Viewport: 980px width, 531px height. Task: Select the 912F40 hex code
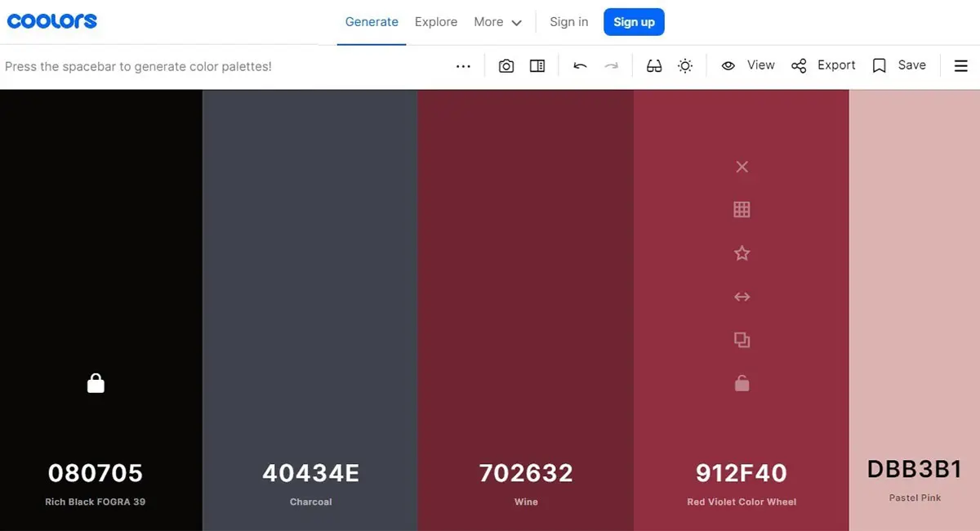[x=742, y=473]
